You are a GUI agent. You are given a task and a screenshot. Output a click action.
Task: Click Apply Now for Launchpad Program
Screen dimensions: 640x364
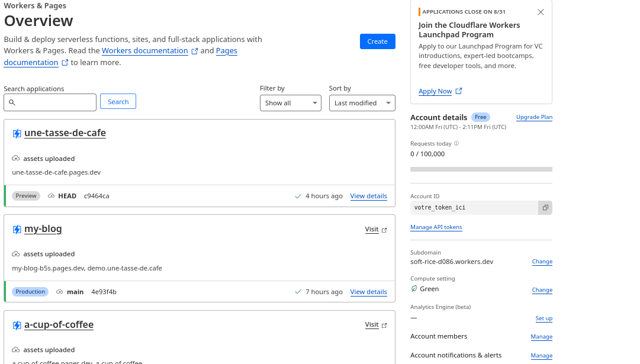pos(435,91)
